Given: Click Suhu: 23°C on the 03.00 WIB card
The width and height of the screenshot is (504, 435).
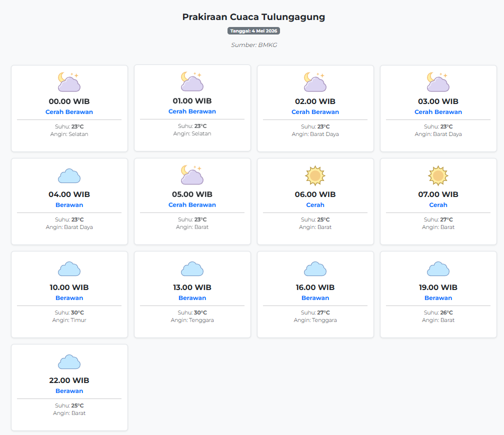Looking at the screenshot, I should coord(438,126).
